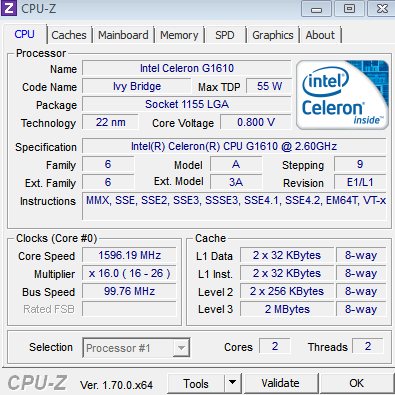Click the Family value 6
This screenshot has width=395, height=395.
(x=108, y=164)
